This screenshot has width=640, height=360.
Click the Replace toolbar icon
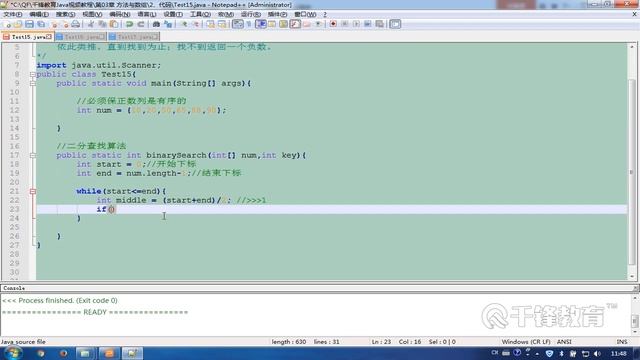point(168,24)
